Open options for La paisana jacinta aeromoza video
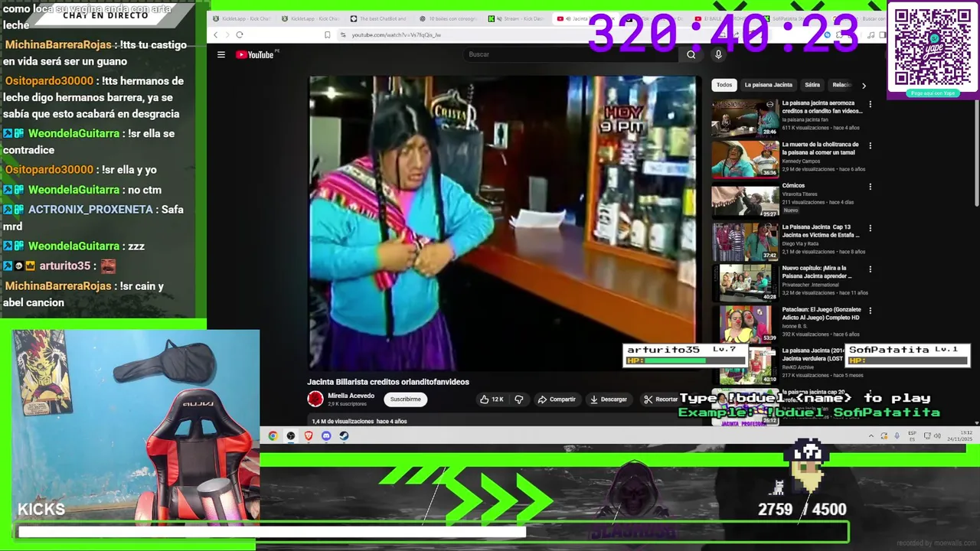 (x=870, y=104)
